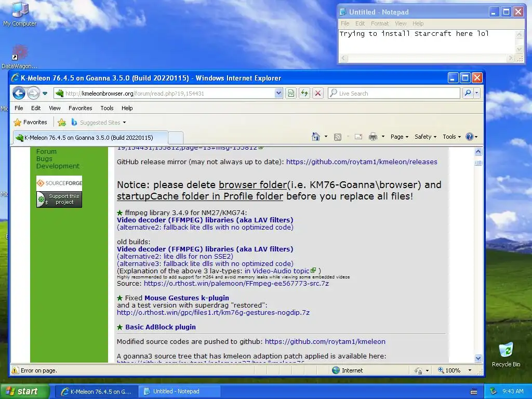Screen dimensions: 532x399
Task: Click the RSS feeds icon
Action: click(338, 137)
